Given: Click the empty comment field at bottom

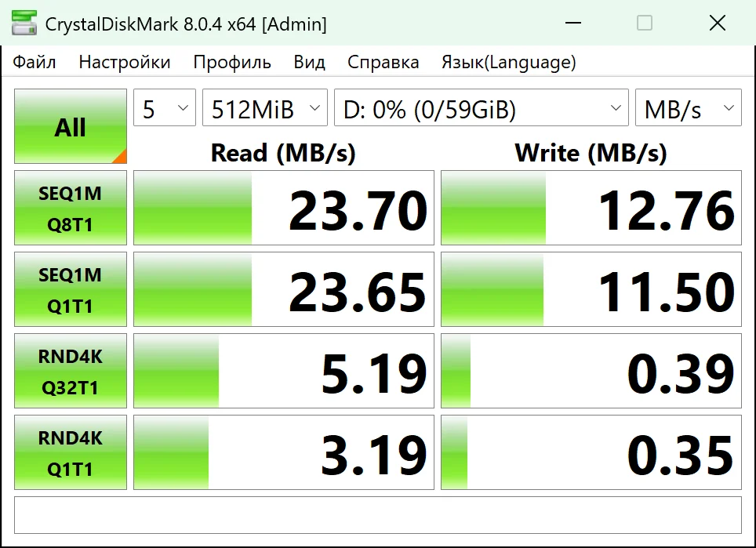Looking at the screenshot, I should pyautogui.click(x=378, y=515).
